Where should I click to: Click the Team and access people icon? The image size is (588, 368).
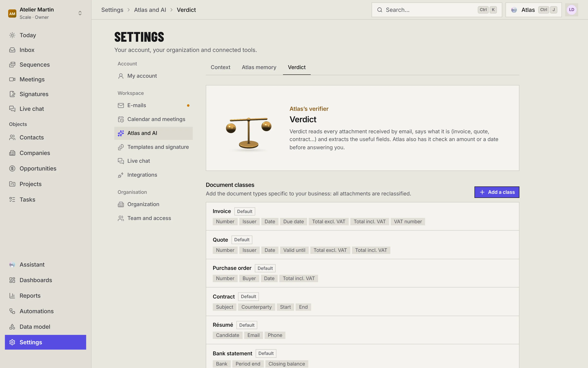point(121,218)
